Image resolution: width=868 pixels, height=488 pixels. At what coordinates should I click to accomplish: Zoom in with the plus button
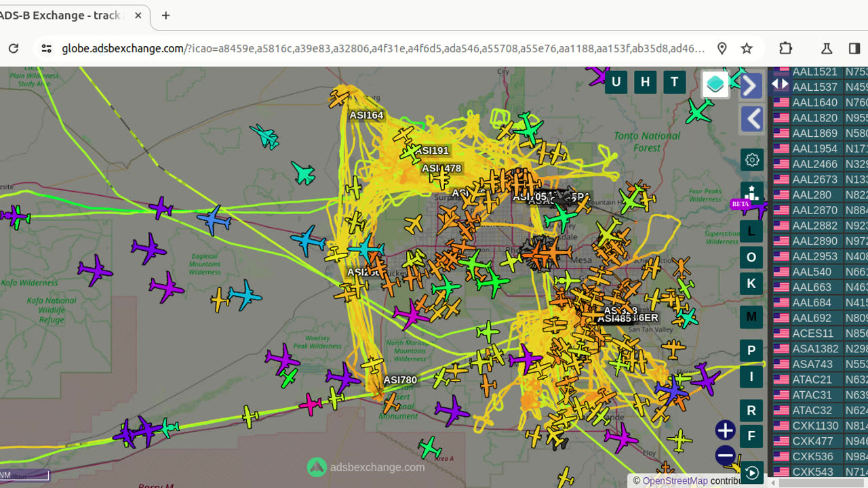click(725, 430)
